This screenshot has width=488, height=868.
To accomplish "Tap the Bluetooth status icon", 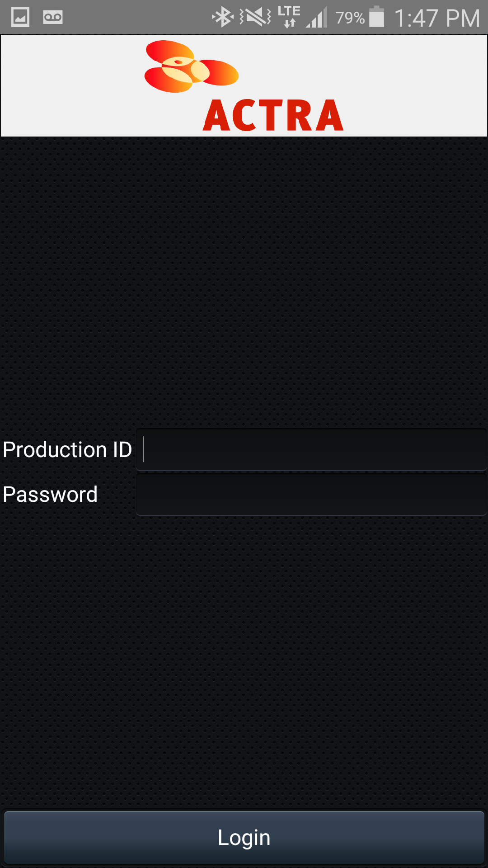I will (x=222, y=18).
